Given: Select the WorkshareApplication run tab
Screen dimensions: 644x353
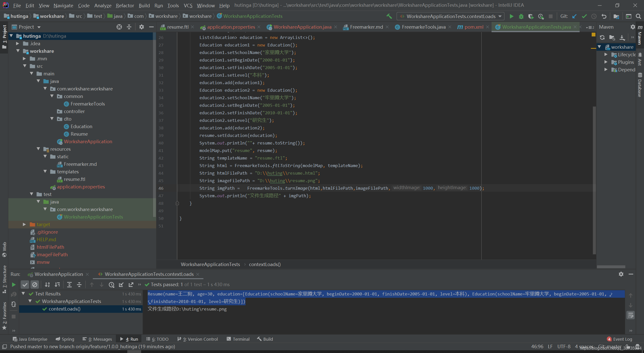Looking at the screenshot, I should (x=58, y=274).
